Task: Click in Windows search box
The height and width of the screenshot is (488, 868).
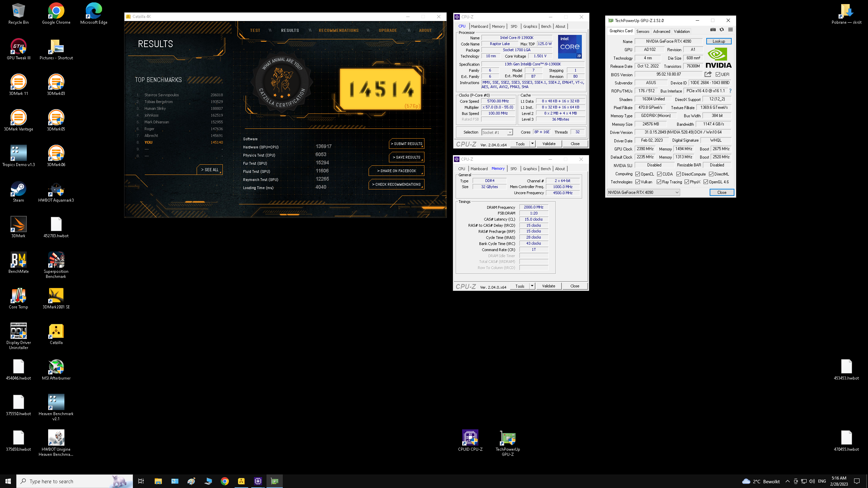Action: tap(75, 481)
